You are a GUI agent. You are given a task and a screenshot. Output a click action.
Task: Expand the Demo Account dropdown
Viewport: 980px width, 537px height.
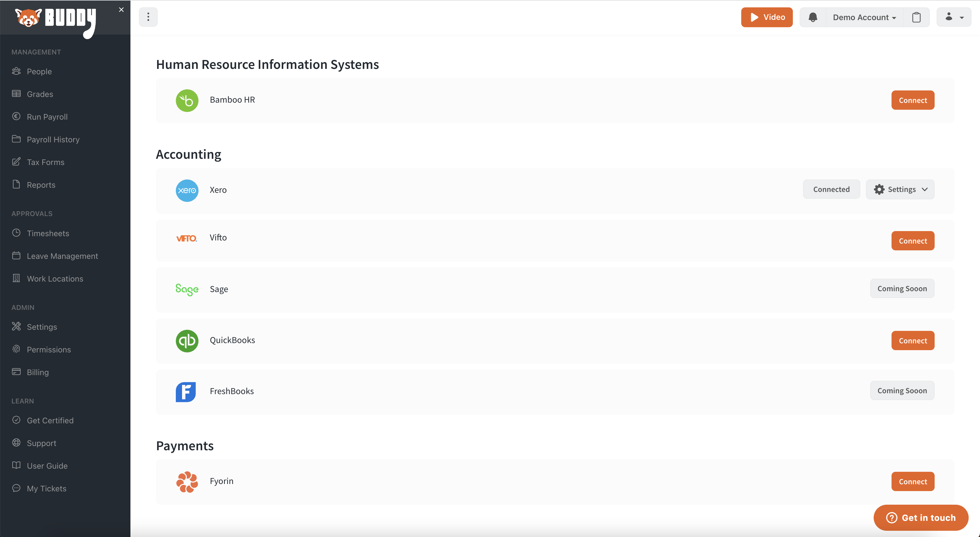tap(864, 17)
